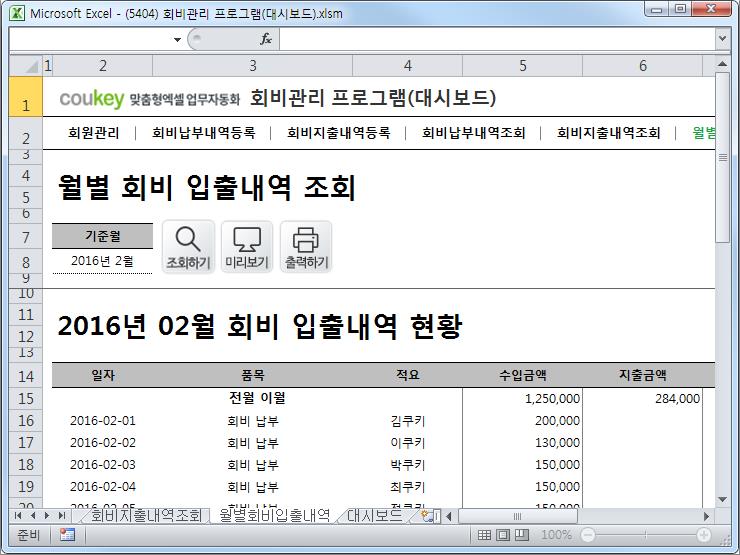Image resolution: width=740 pixels, height=555 pixels.
Task: Click the zoom slider track
Action: [x=646, y=535]
